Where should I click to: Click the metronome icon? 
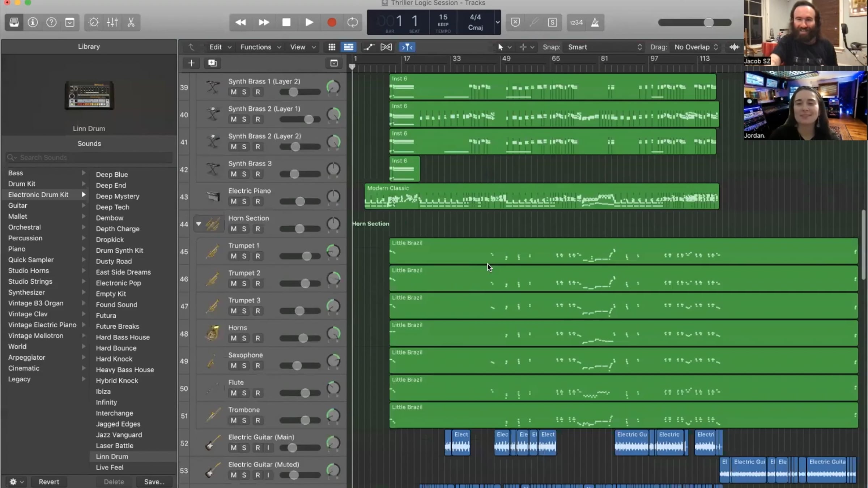coord(595,22)
